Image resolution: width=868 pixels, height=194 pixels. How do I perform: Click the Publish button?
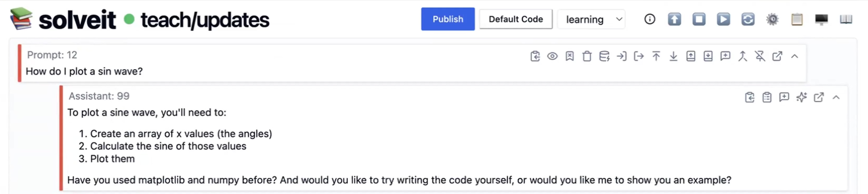click(x=448, y=19)
